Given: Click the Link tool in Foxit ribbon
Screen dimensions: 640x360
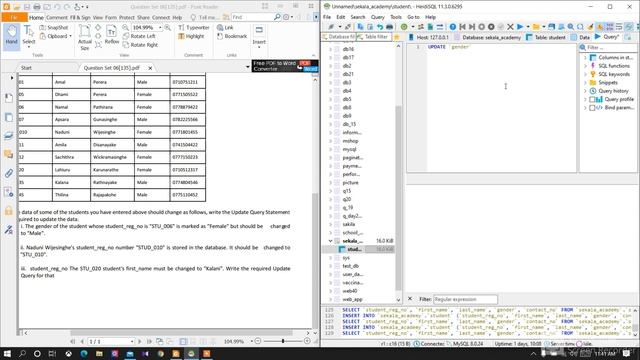Looking at the screenshot, I should pyautogui.click(x=225, y=27).
